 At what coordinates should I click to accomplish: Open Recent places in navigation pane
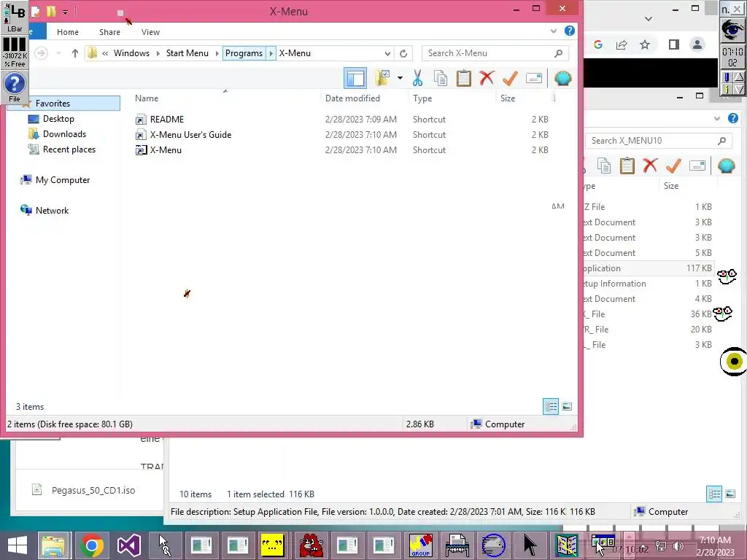[x=69, y=149]
